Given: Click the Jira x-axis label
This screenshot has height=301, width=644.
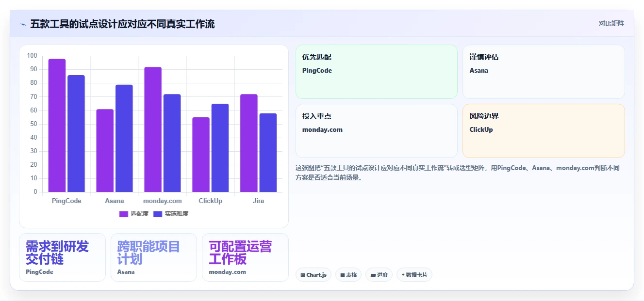Looking at the screenshot, I should pyautogui.click(x=258, y=201).
